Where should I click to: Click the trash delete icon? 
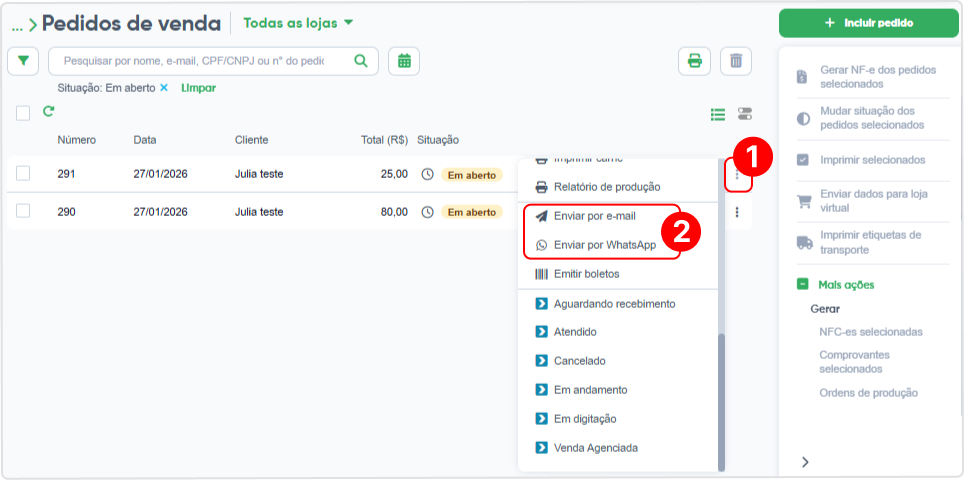coord(736,61)
